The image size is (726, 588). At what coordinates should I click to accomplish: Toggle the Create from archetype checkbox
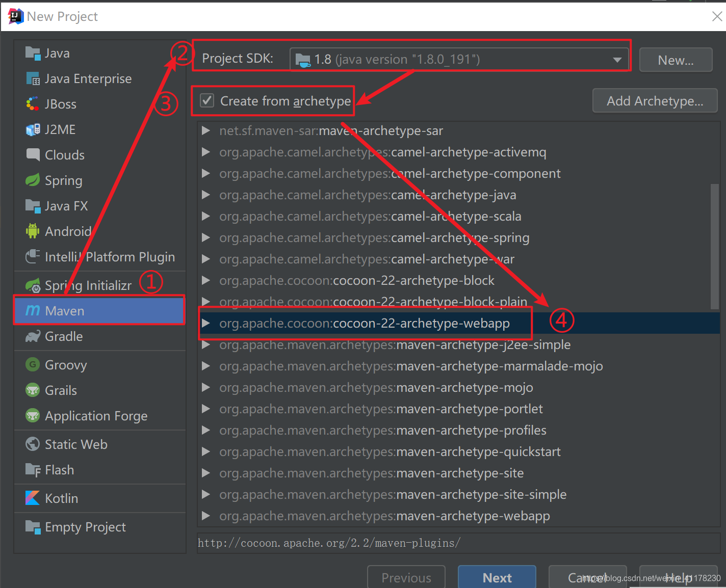(207, 100)
